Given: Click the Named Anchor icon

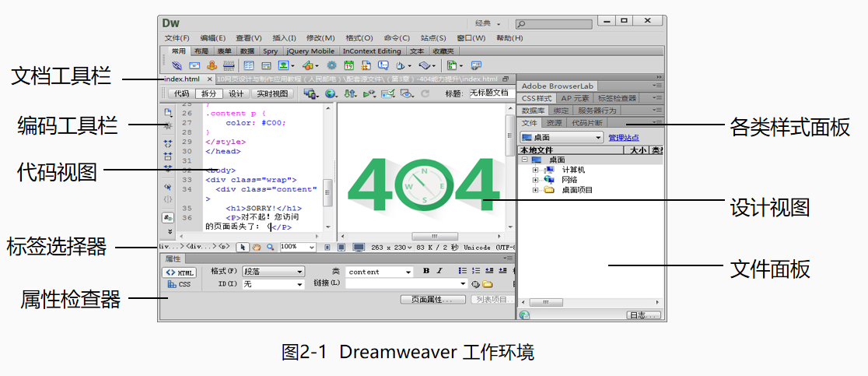Looking at the screenshot, I should click(x=212, y=65).
